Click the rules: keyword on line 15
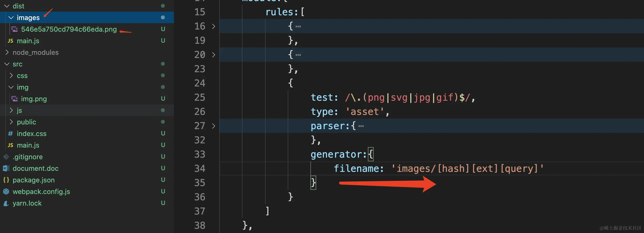Screen dimensions: 644x233 282,12
